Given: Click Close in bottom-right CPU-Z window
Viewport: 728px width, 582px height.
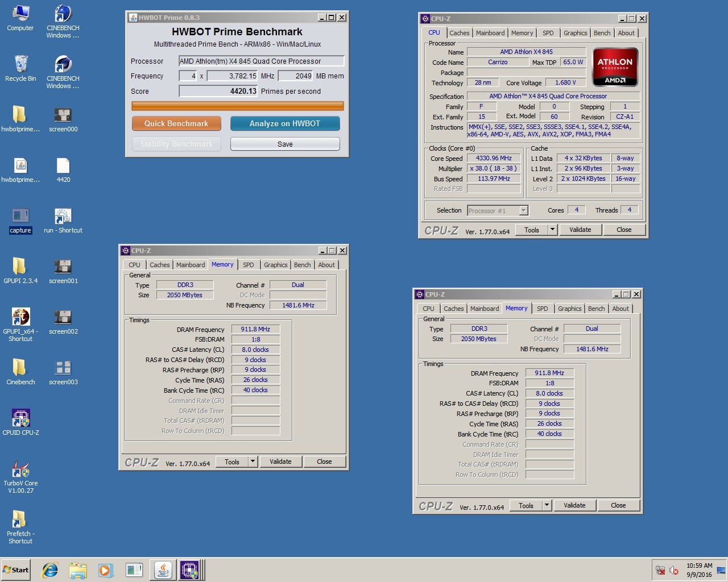Looking at the screenshot, I should 618,505.
